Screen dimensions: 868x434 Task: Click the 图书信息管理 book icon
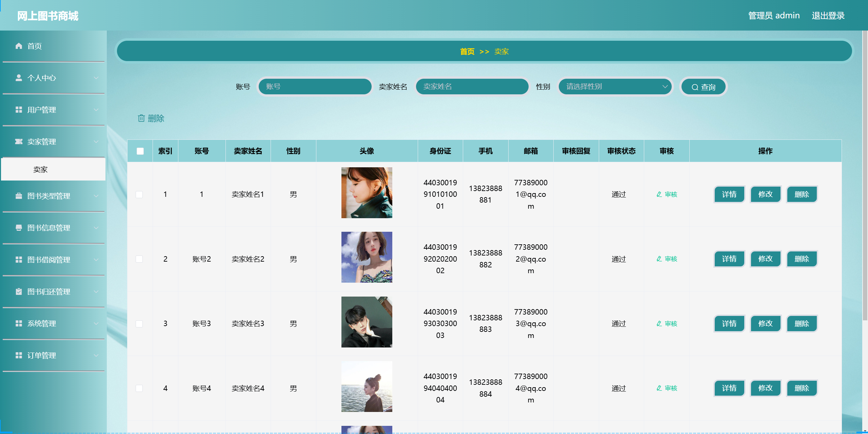tap(19, 228)
